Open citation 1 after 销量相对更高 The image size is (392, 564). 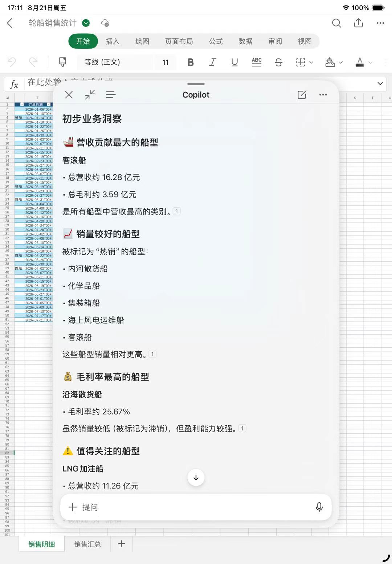[152, 354]
